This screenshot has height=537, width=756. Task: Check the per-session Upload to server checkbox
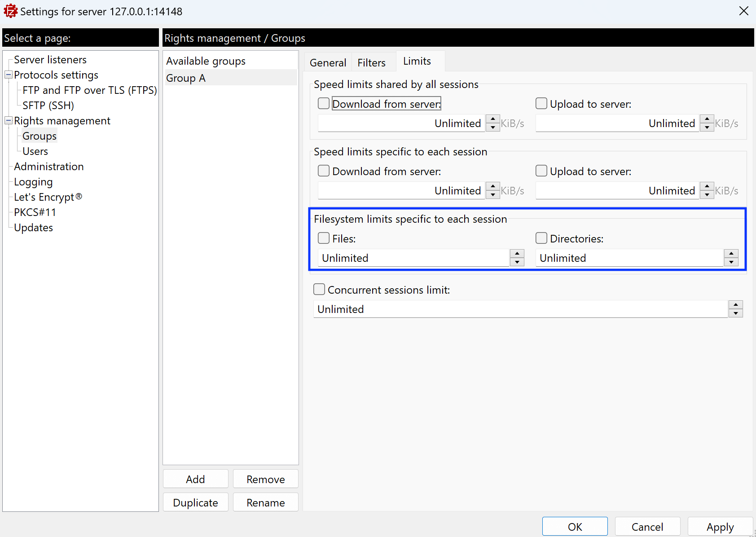[541, 171]
